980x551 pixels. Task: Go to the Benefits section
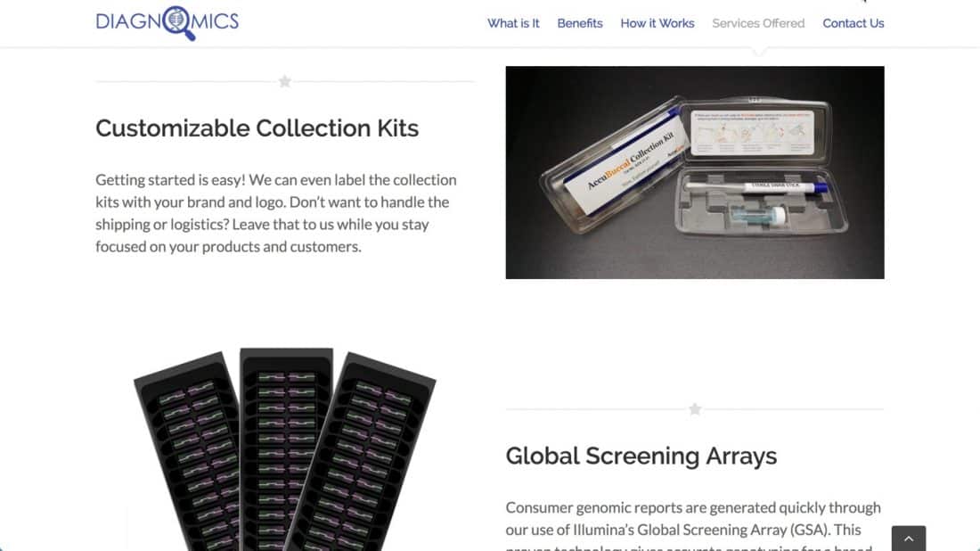580,24
